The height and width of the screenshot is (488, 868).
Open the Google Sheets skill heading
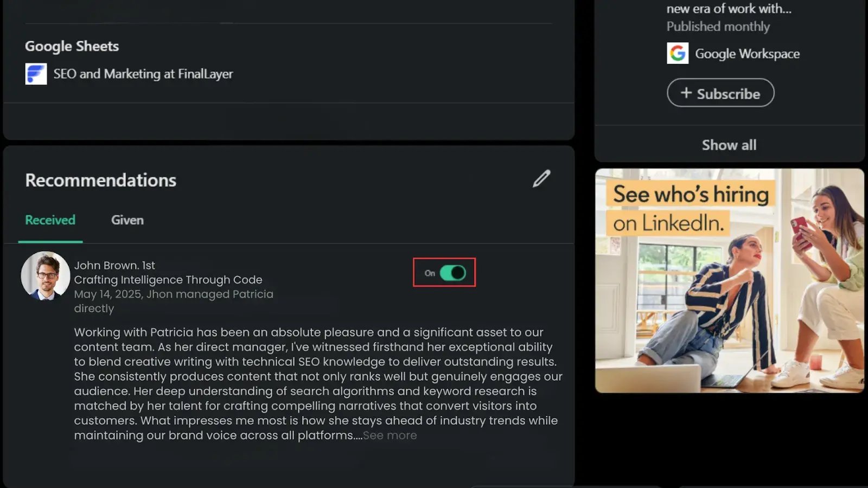coord(72,47)
